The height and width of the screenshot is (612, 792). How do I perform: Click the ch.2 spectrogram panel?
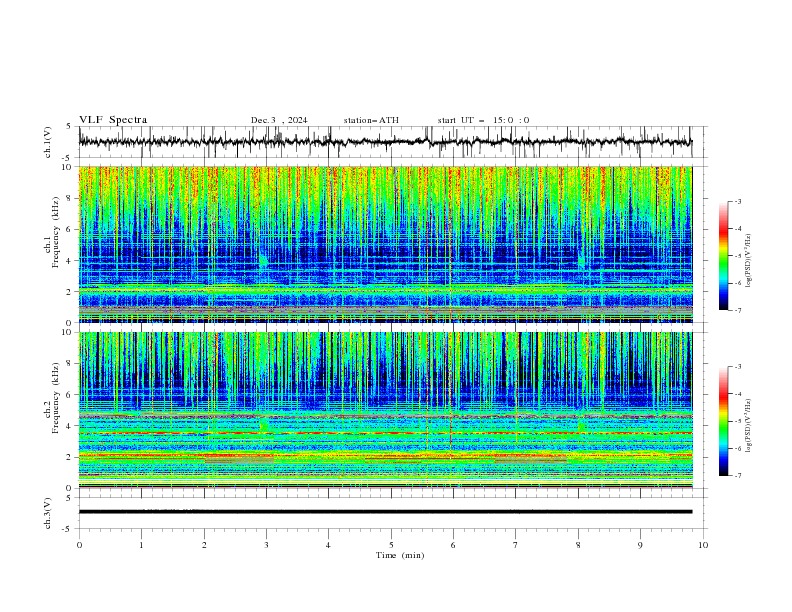(385, 410)
